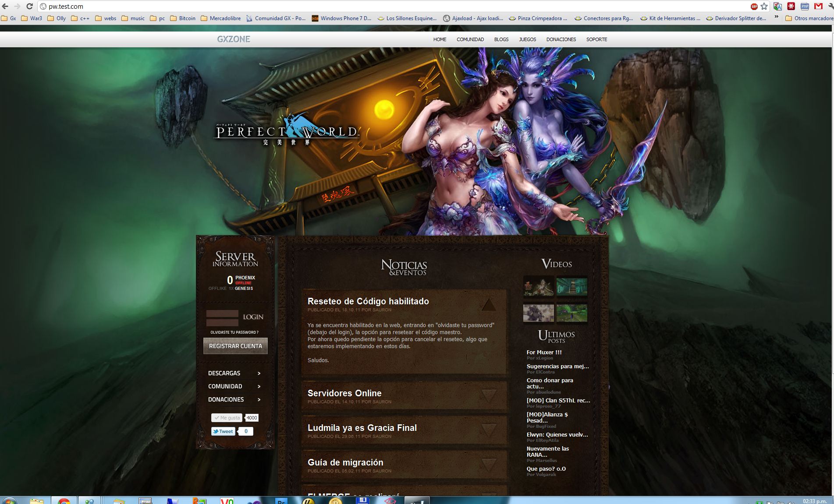Open the post '[MOD] Clan S5ThL rec...'
Screen dimensions: 834x504
coord(558,400)
